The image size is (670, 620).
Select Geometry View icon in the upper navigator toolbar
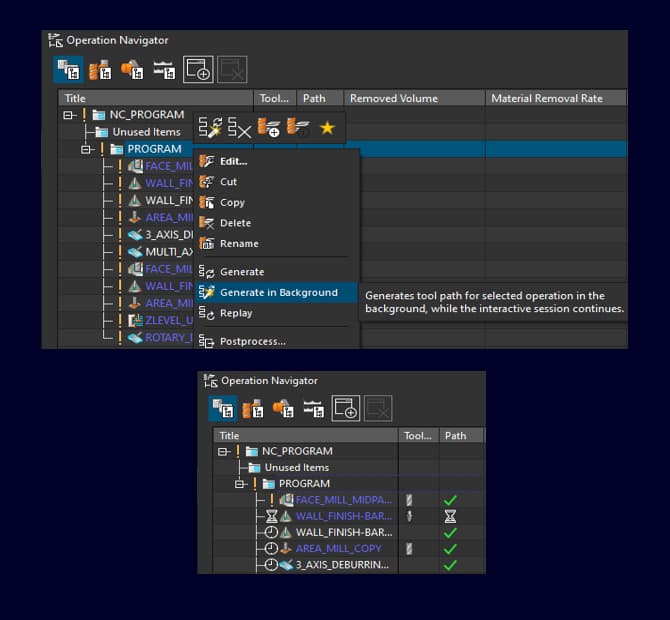point(132,69)
